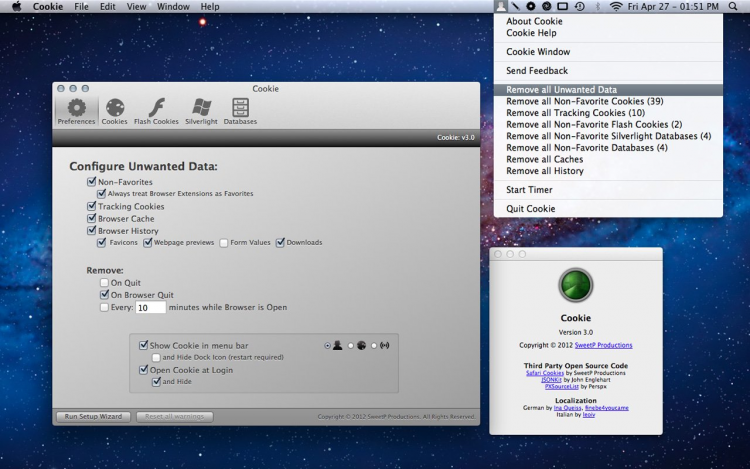Enable the Every minutes checkbox

click(x=104, y=307)
